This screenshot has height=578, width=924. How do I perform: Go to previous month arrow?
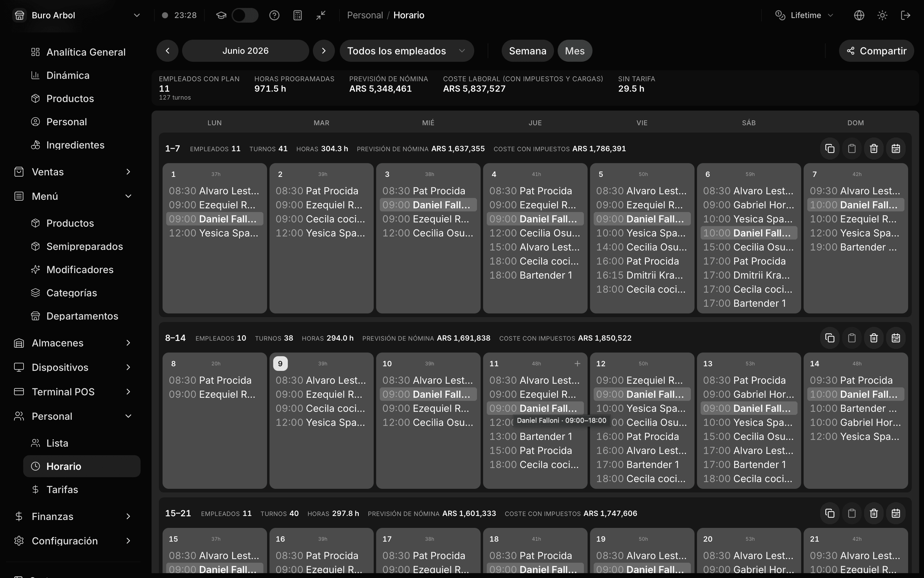click(167, 51)
